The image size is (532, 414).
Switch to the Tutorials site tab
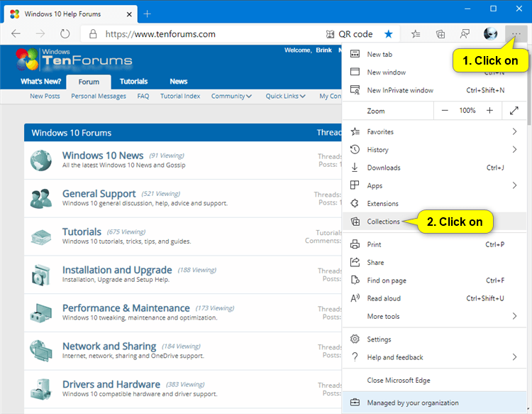pos(133,82)
